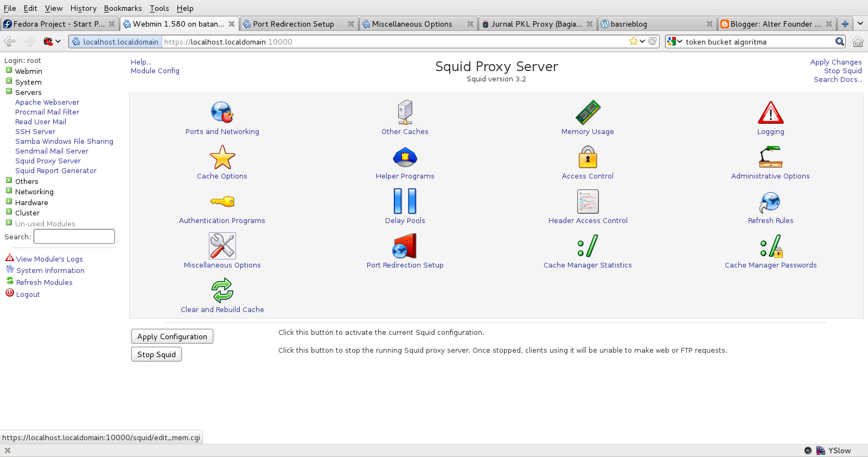Open the Other Caches server icon
The width and height of the screenshot is (868, 457).
coord(405,112)
